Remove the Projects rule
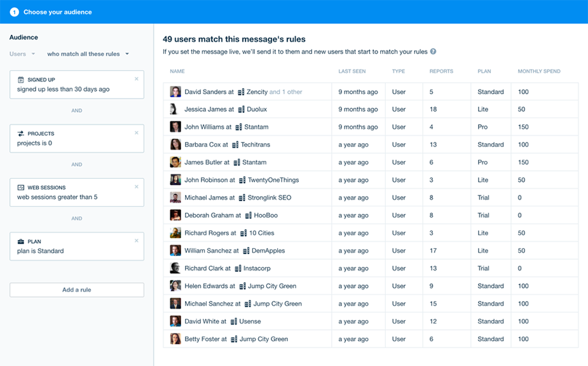This screenshot has height=366, width=588. pyautogui.click(x=137, y=133)
